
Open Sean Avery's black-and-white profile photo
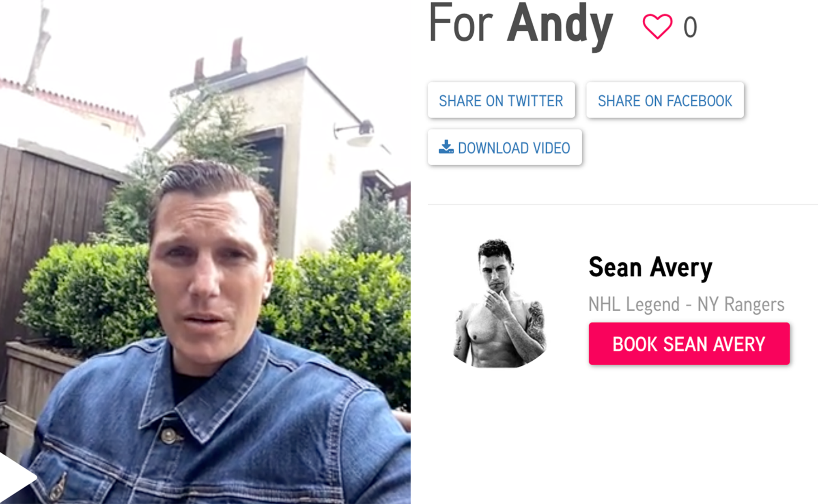coord(499,304)
